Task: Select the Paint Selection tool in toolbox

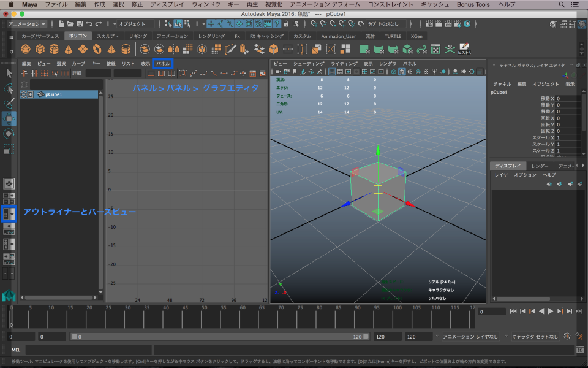Action: click(x=9, y=103)
